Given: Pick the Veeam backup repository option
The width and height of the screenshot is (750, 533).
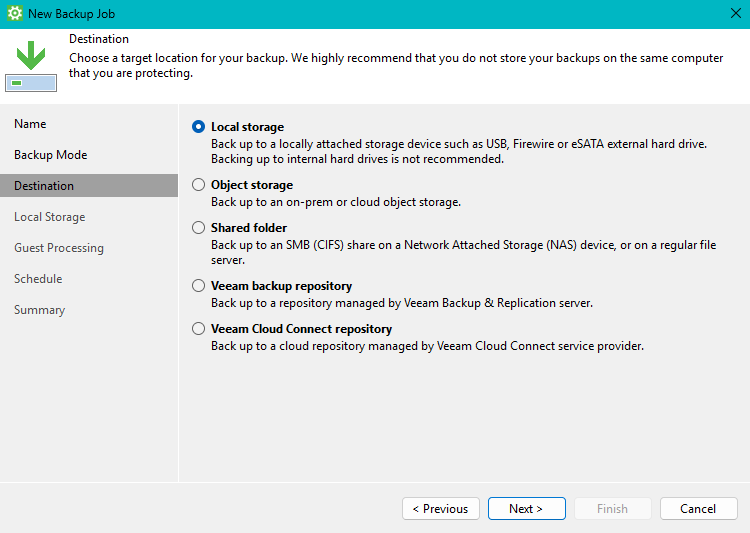Looking at the screenshot, I should tap(199, 286).
